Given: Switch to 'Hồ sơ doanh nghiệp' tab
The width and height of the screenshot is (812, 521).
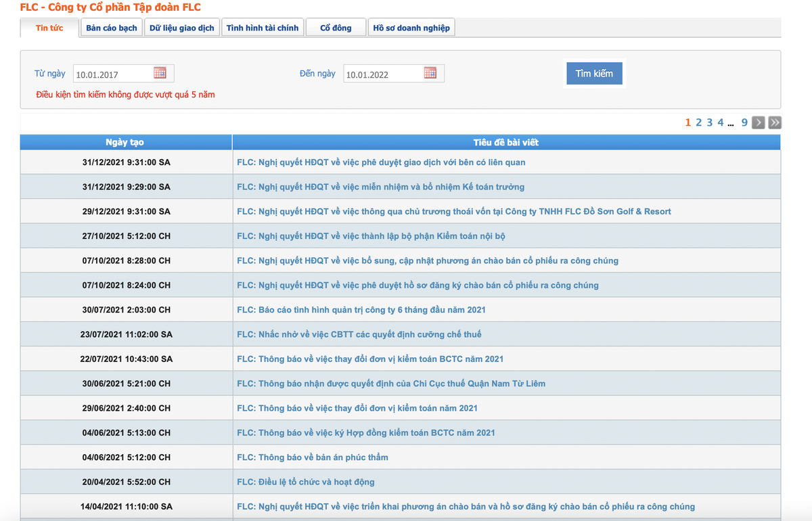Looking at the screenshot, I should click(411, 28).
